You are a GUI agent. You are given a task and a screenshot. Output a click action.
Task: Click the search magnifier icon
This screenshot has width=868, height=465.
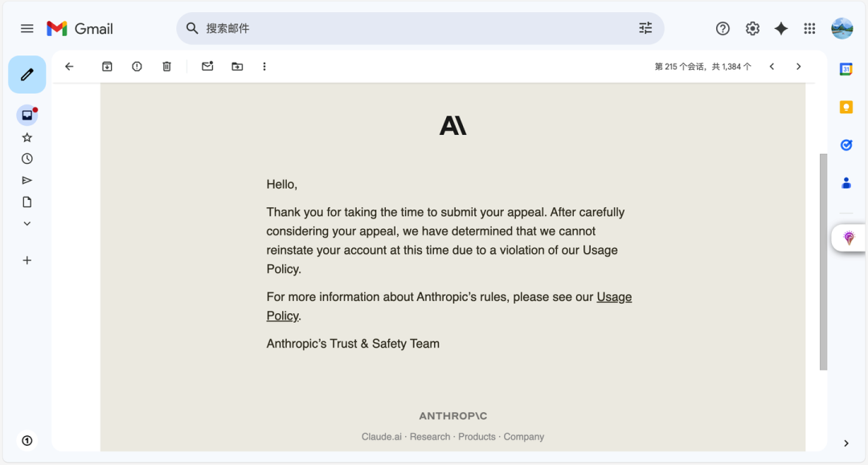pyautogui.click(x=192, y=28)
